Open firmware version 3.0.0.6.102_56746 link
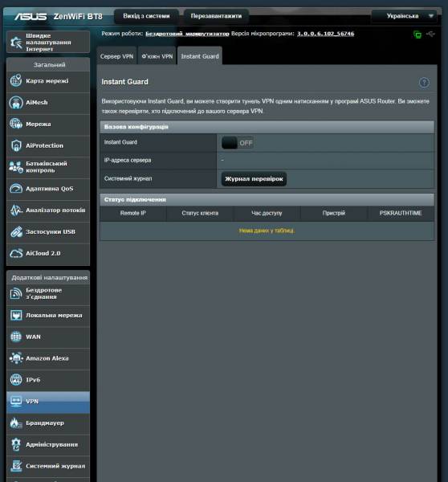 (x=325, y=34)
